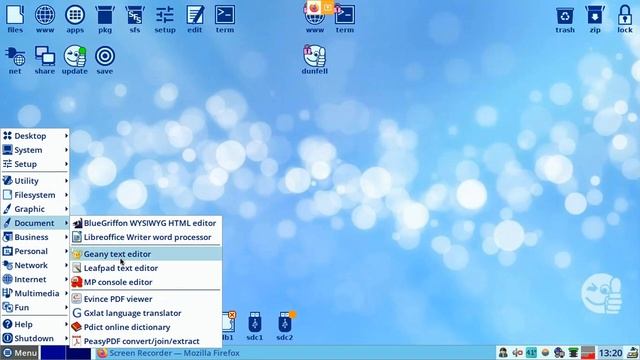The height and width of the screenshot is (360, 640).
Task: Launch Libreoffice Writer word processor
Action: point(146,237)
